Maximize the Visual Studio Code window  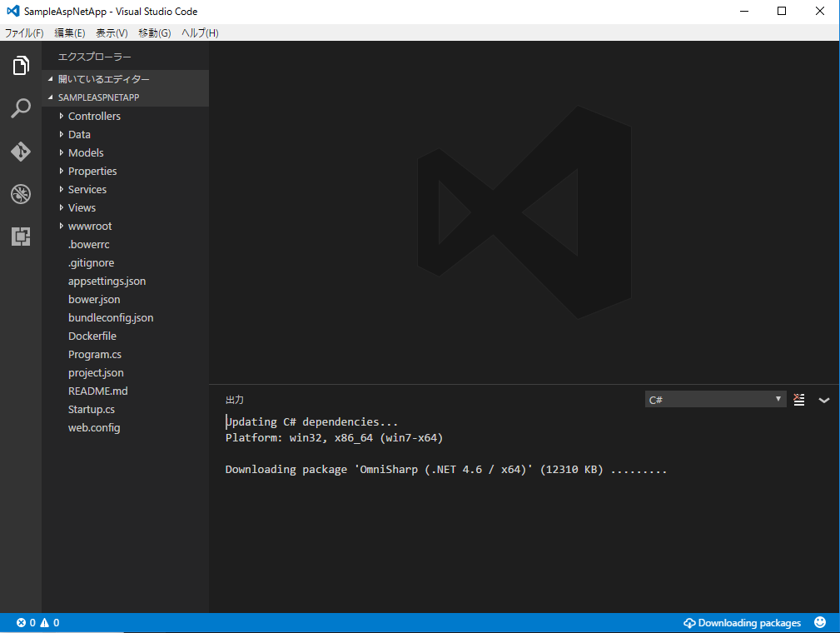click(x=782, y=12)
